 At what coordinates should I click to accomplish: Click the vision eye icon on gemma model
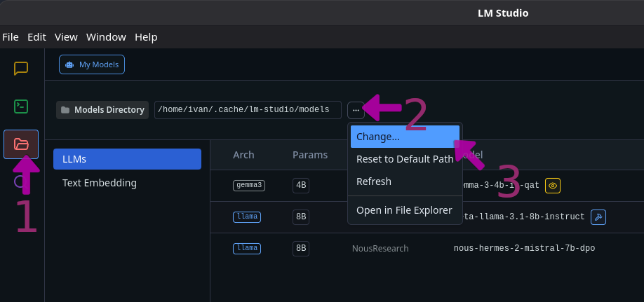[x=553, y=186]
